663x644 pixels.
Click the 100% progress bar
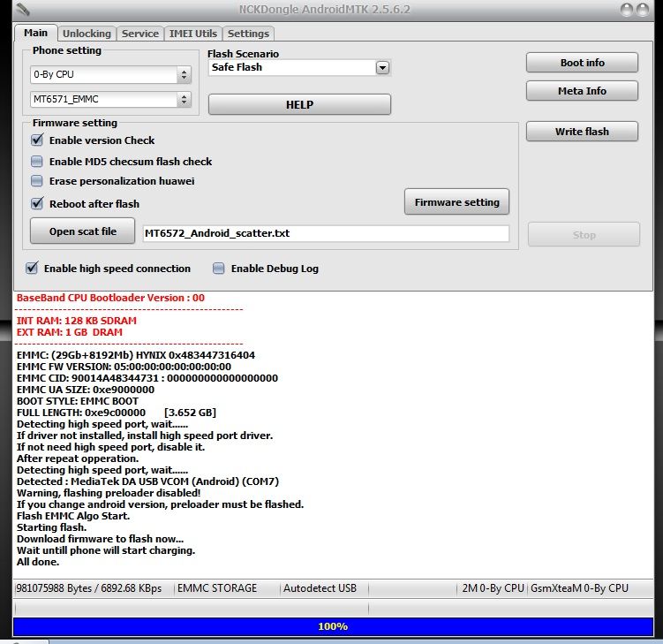pyautogui.click(x=333, y=626)
